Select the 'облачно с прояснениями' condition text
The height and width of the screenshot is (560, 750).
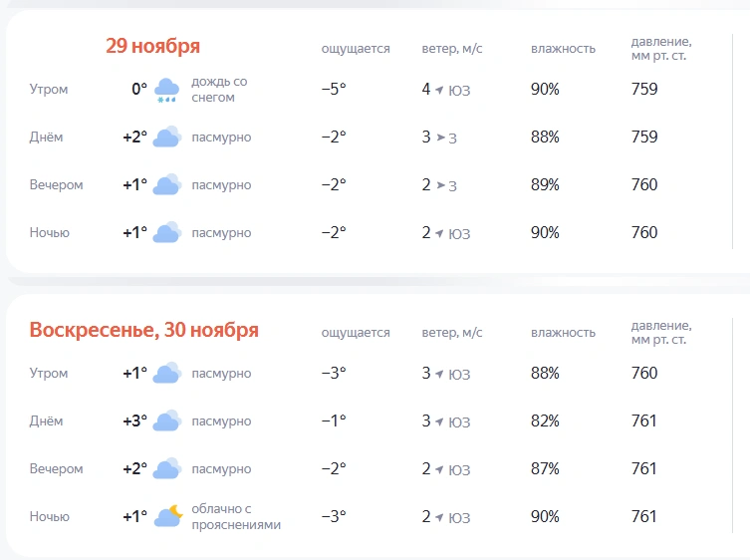point(236,516)
